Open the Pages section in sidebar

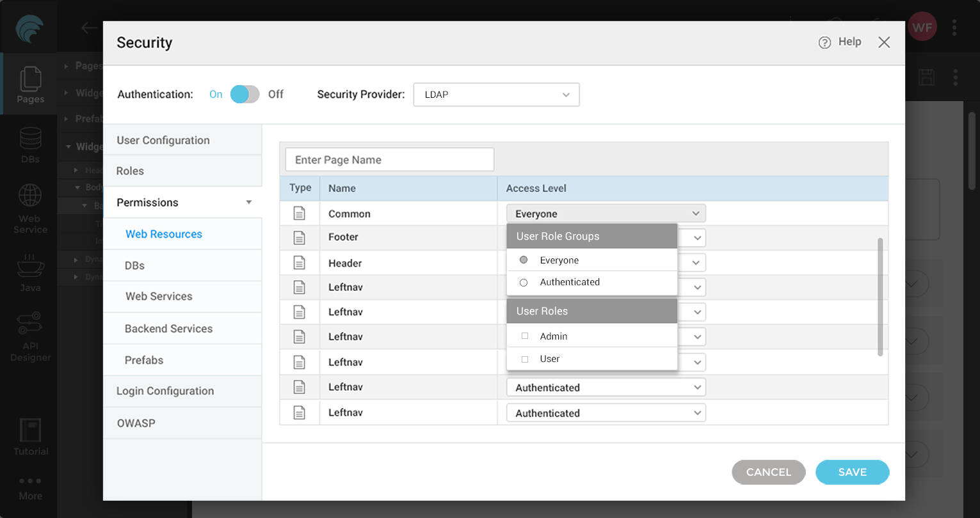point(30,84)
